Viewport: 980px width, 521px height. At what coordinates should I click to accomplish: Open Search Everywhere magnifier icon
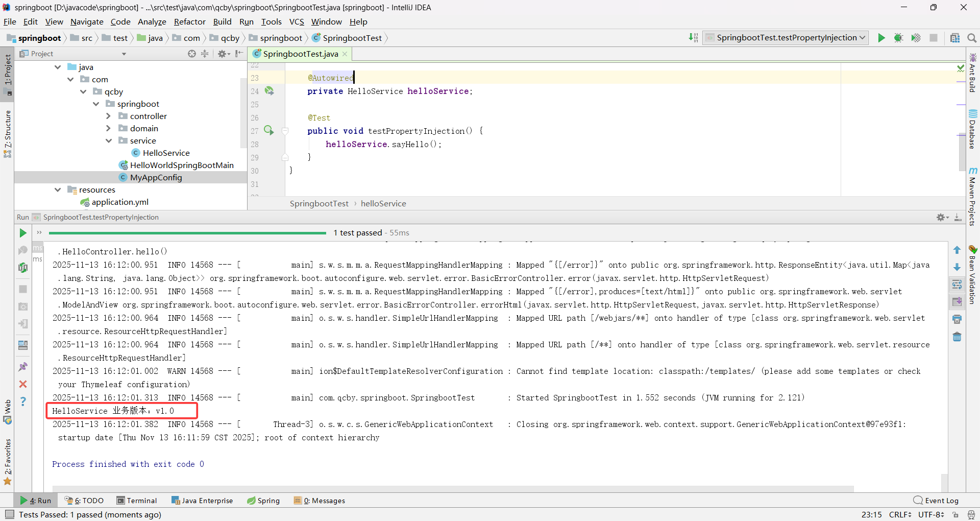(972, 38)
